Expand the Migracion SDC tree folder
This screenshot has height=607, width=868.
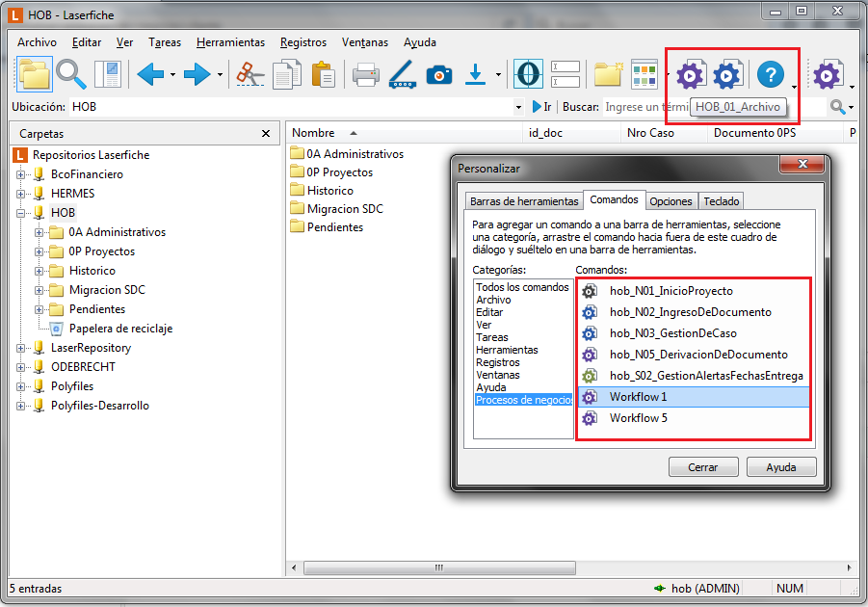pos(39,290)
